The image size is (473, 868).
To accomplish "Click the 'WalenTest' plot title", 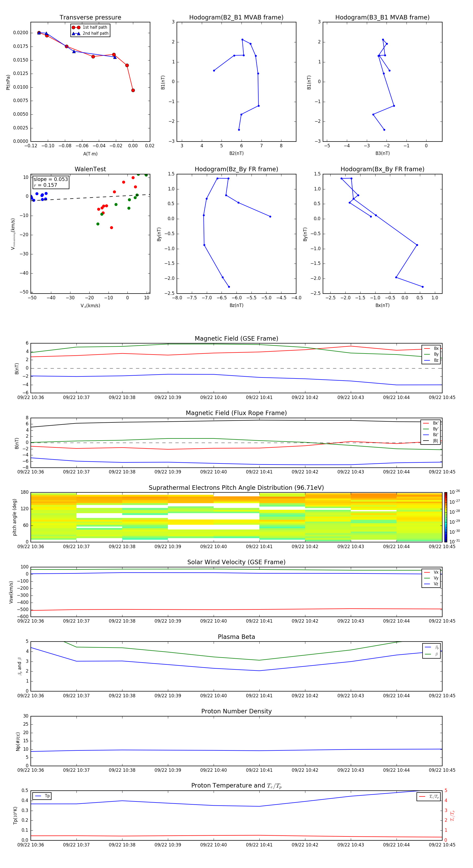I will (90, 169).
